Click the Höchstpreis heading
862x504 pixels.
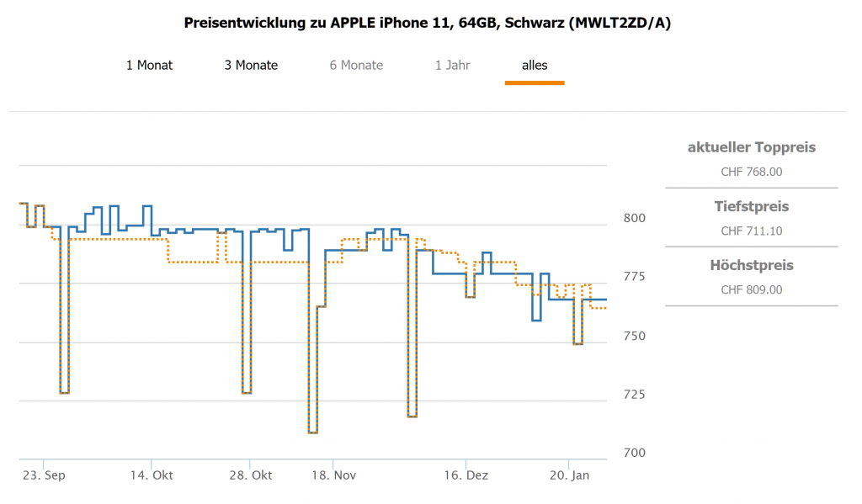(x=752, y=266)
